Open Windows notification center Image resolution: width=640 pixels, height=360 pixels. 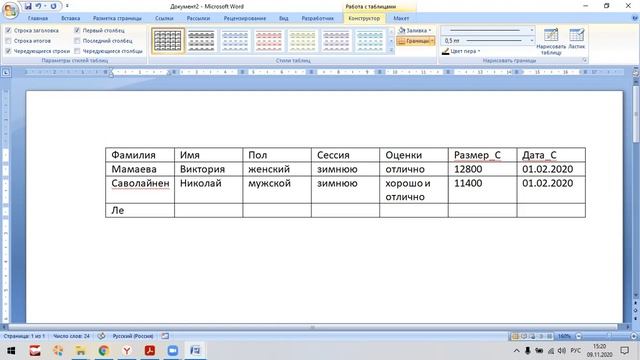(624, 351)
